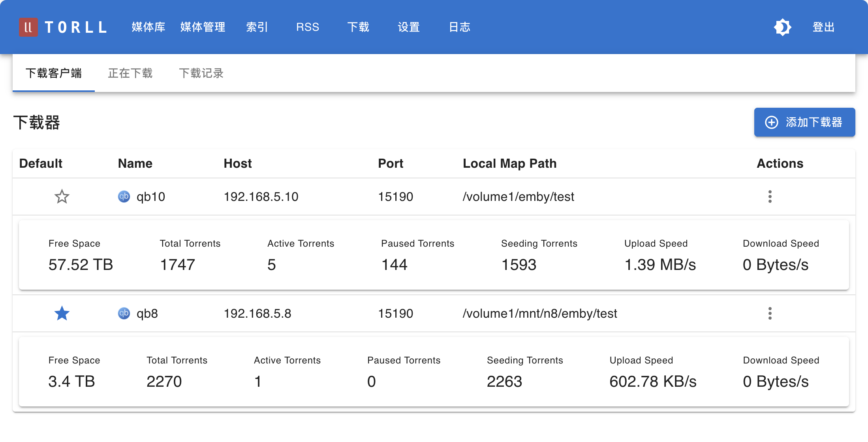868x442 pixels.
Task: Click the 添加下载器 button
Action: (x=804, y=122)
